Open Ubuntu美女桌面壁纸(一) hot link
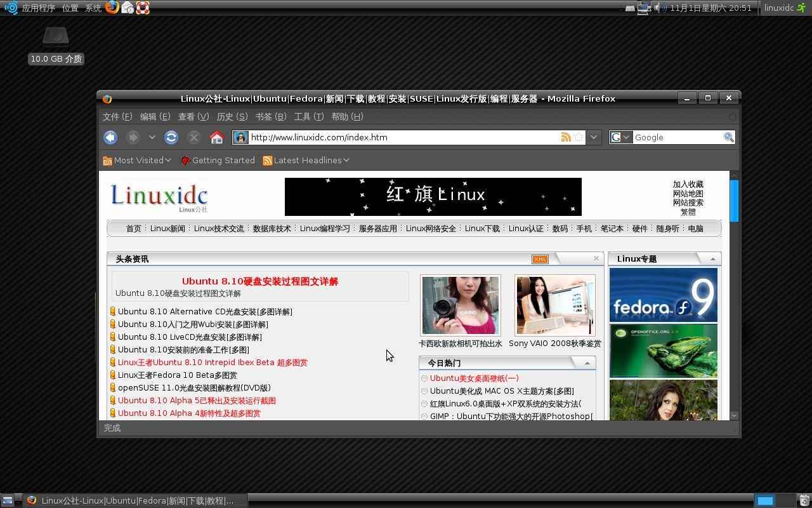Viewport: 812px width, 508px height. [x=475, y=378]
